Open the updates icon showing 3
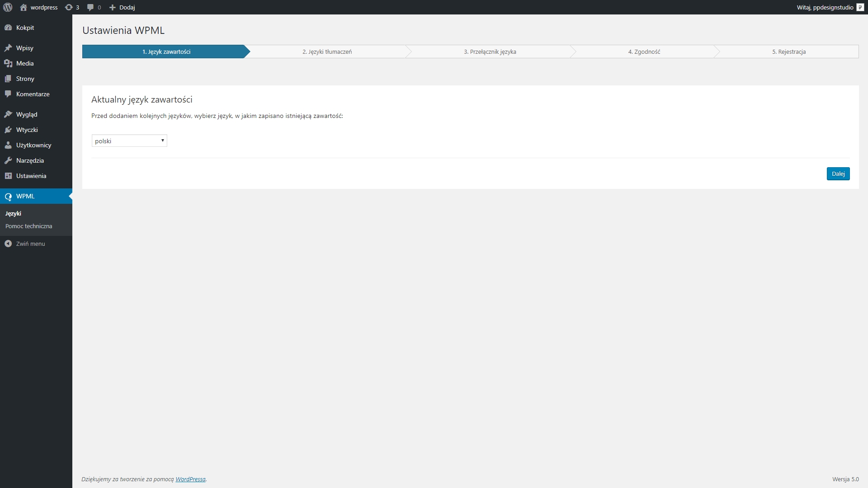This screenshot has width=868, height=488. point(69,7)
